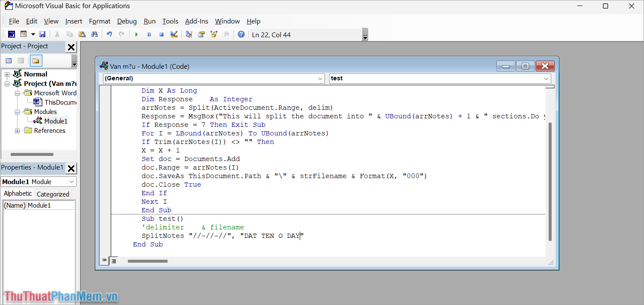Click the Find binoculars icon

[95, 35]
